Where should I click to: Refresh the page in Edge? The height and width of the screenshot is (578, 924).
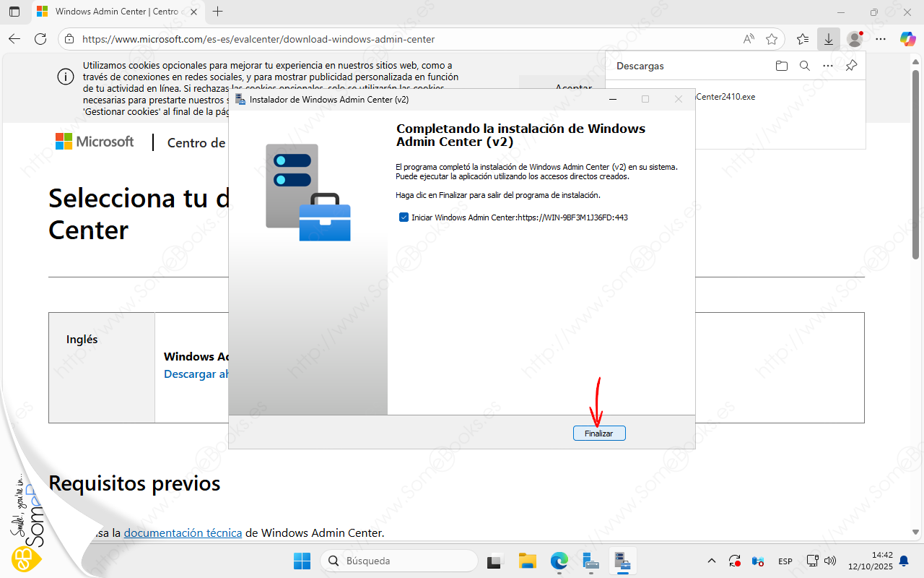(x=40, y=39)
